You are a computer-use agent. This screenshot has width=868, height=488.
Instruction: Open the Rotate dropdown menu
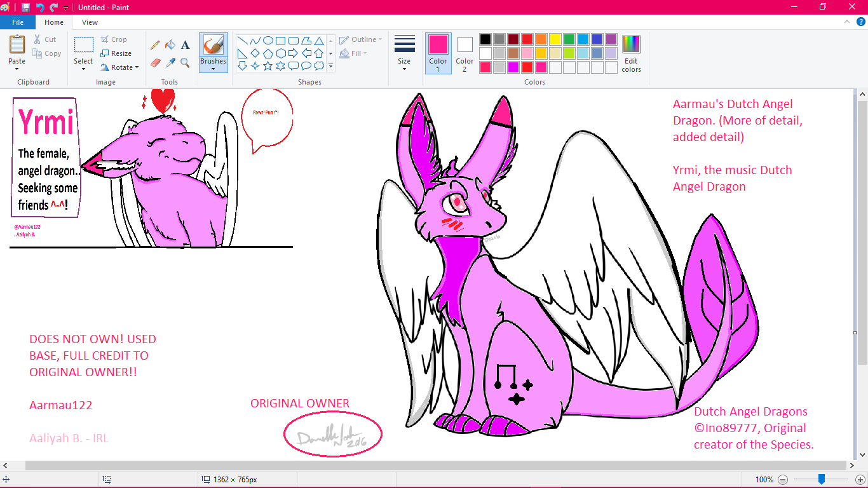pos(119,67)
